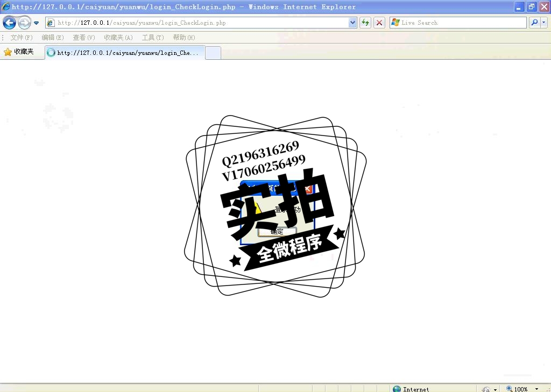Click the 100% zoom level button
This screenshot has height=392, width=551.
[517, 389]
